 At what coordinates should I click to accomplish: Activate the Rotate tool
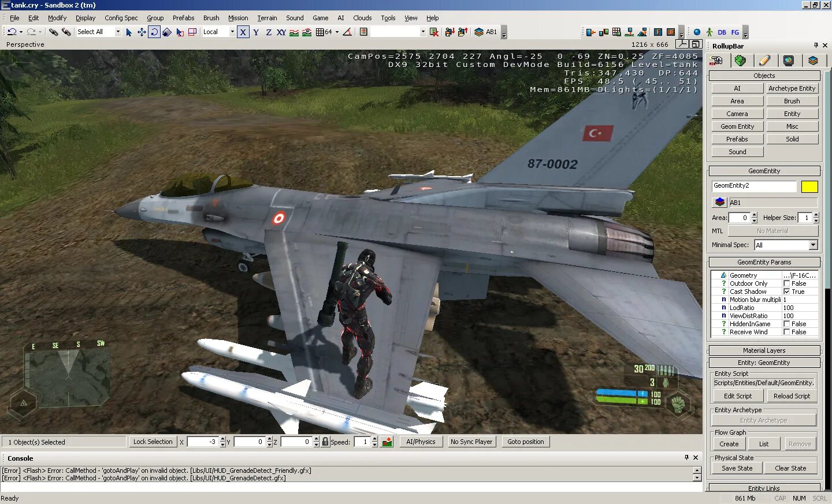pos(154,32)
